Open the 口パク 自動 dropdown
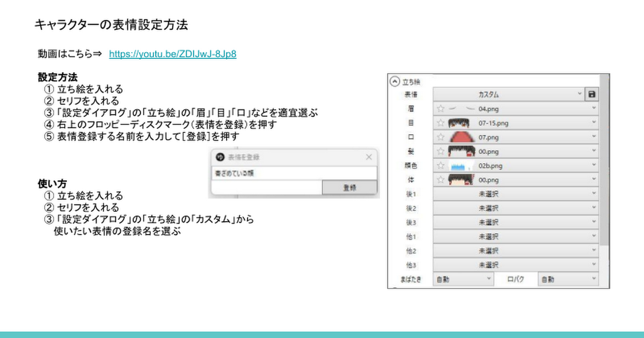Screen dimensions: 644x338 (x=568, y=279)
